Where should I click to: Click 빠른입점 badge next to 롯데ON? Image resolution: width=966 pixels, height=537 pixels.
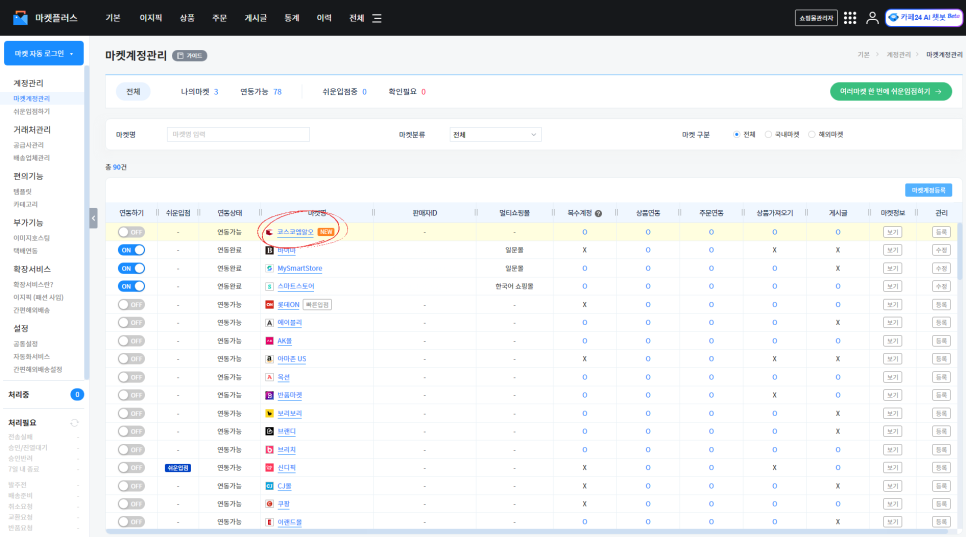[317, 305]
